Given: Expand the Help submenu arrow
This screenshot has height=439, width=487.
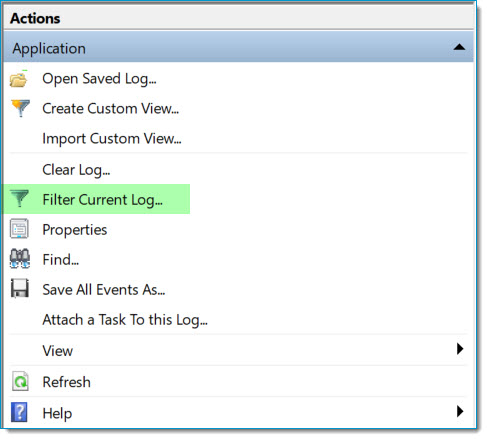Looking at the screenshot, I should coord(460,411).
